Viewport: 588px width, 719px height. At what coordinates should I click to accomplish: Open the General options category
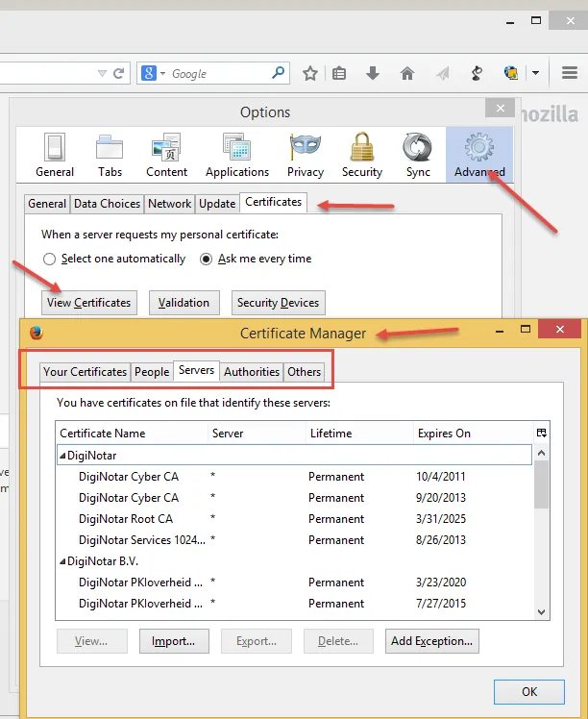[x=55, y=155]
